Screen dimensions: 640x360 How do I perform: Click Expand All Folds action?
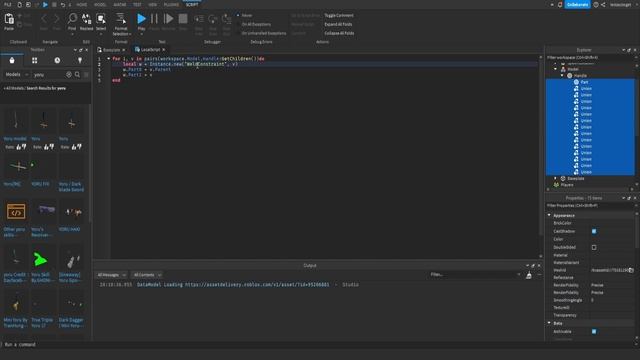pyautogui.click(x=338, y=24)
